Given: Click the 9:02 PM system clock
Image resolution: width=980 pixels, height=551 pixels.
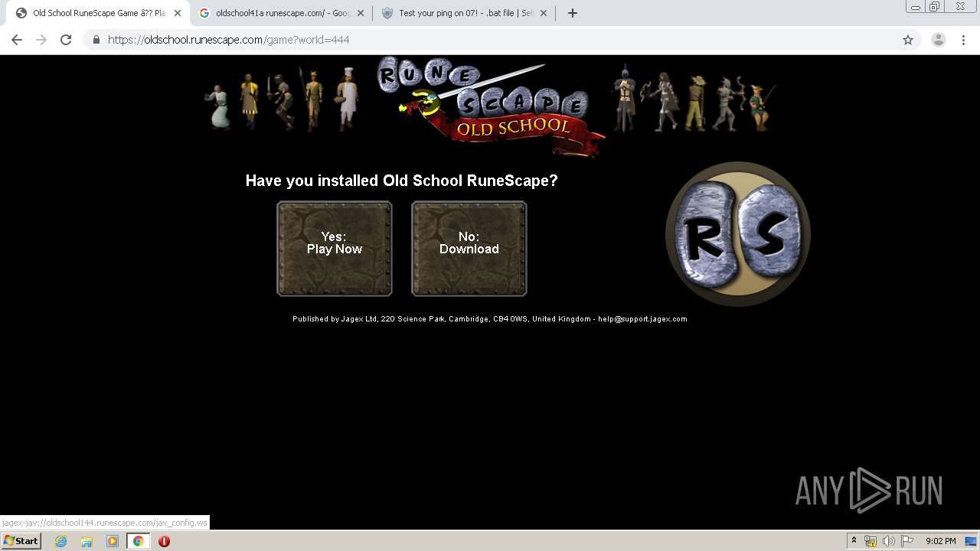Looking at the screenshot, I should click(x=940, y=541).
